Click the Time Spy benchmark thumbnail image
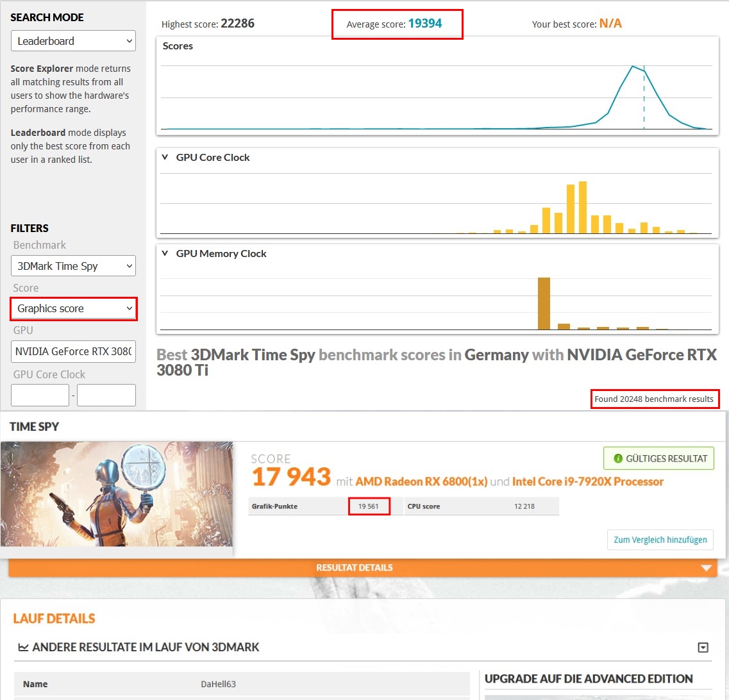Viewport: 729px width, 700px height. pos(117,494)
